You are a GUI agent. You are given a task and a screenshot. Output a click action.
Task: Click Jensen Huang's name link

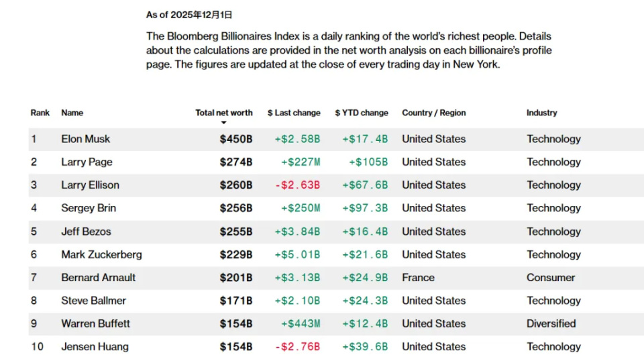tap(95, 347)
